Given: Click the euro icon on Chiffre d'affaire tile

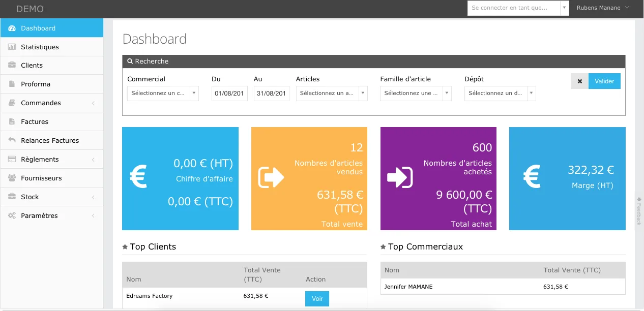Looking at the screenshot, I should (x=138, y=177).
